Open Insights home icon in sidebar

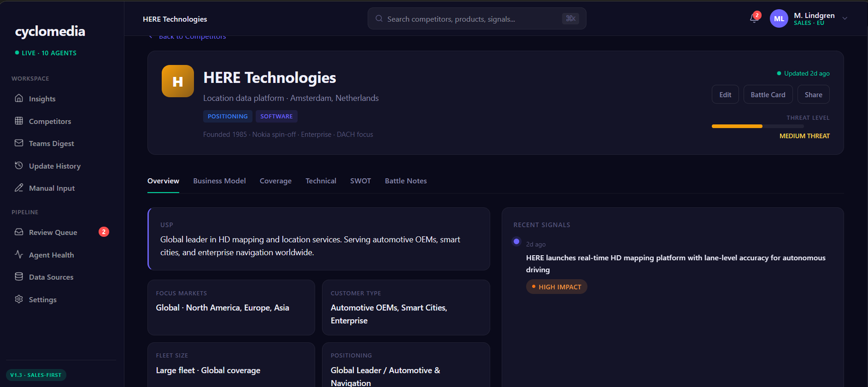coord(19,98)
